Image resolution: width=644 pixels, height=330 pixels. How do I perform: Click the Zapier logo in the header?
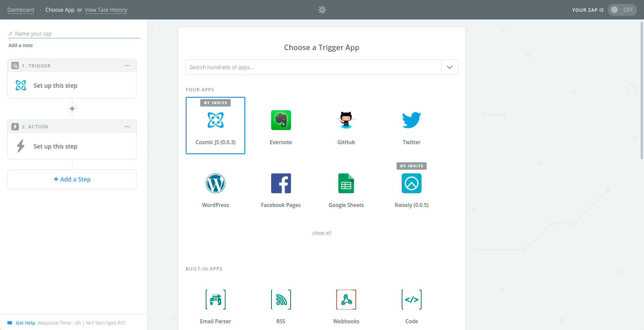322,10
